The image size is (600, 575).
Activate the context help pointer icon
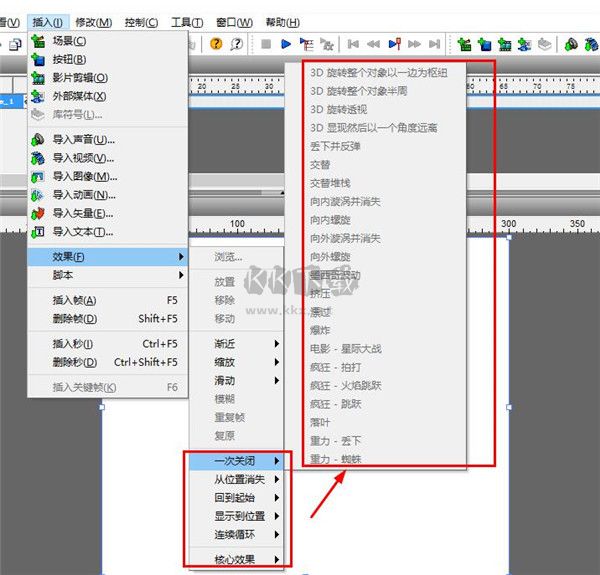pyautogui.click(x=236, y=44)
